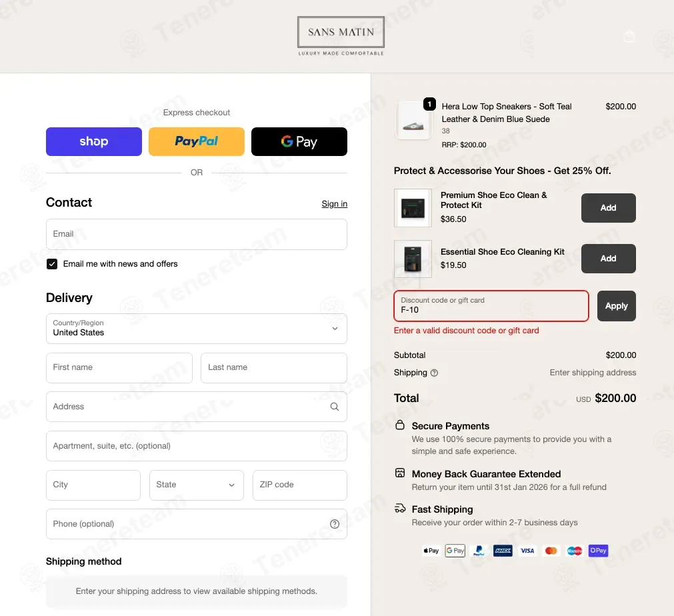Choose PayPal express checkout
The height and width of the screenshot is (616, 674).
click(x=197, y=141)
